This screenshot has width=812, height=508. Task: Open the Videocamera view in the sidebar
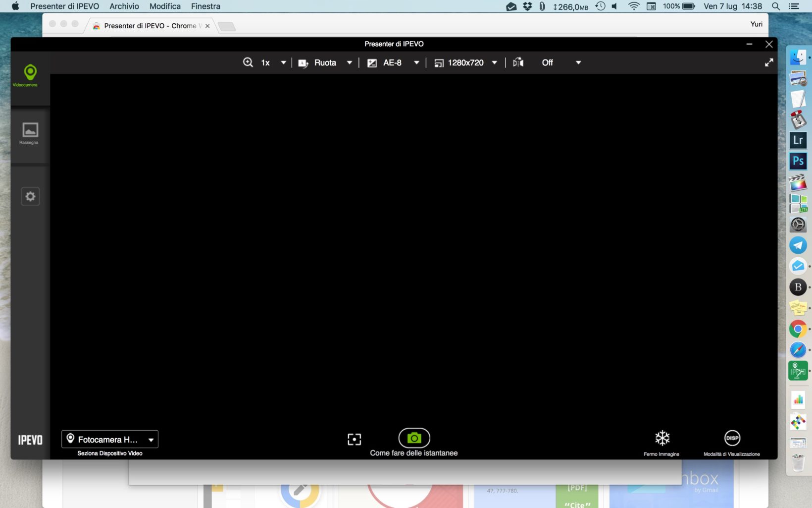tap(30, 76)
